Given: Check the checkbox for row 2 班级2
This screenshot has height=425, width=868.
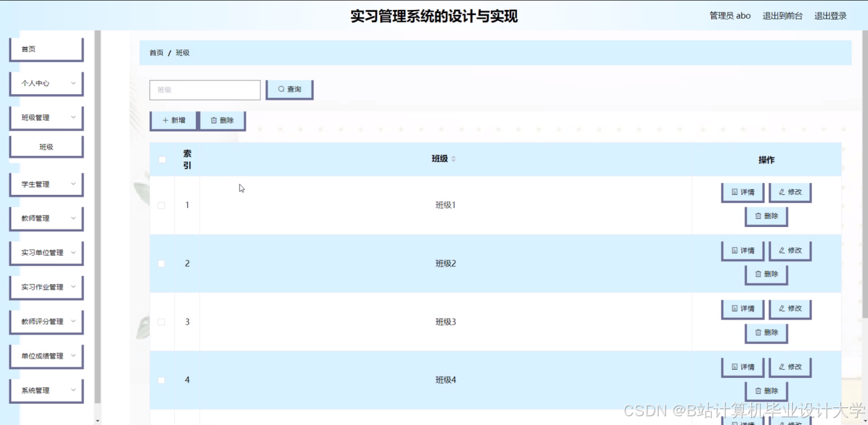Looking at the screenshot, I should click(162, 263).
